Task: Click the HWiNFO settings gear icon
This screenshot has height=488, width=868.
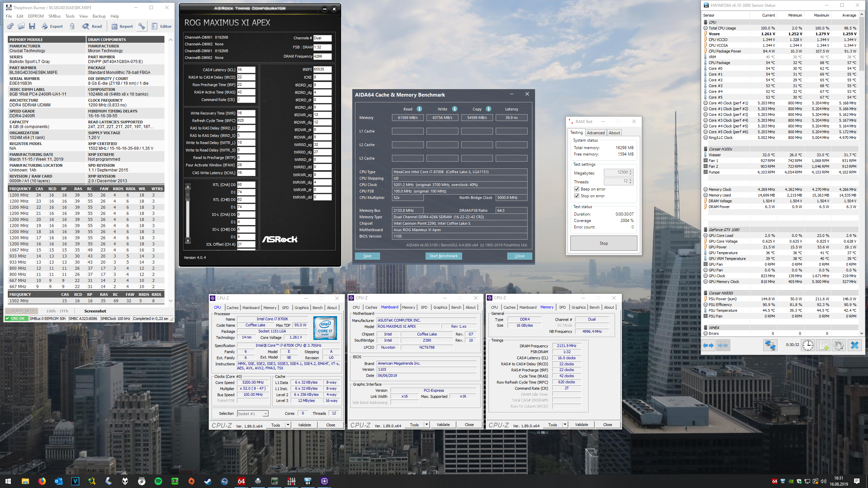Action: (839, 345)
